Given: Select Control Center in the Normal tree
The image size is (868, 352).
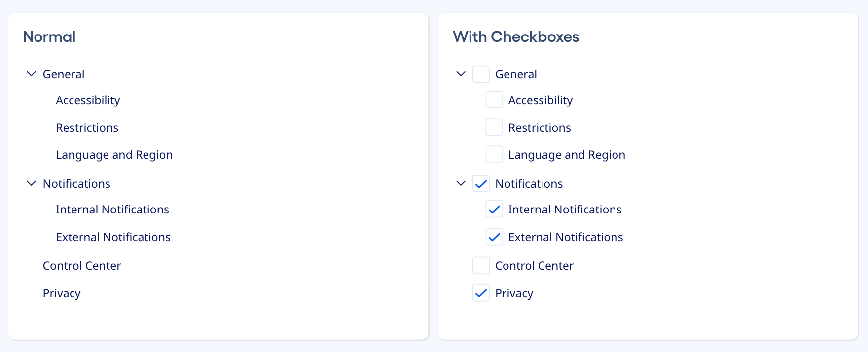Looking at the screenshot, I should (82, 265).
